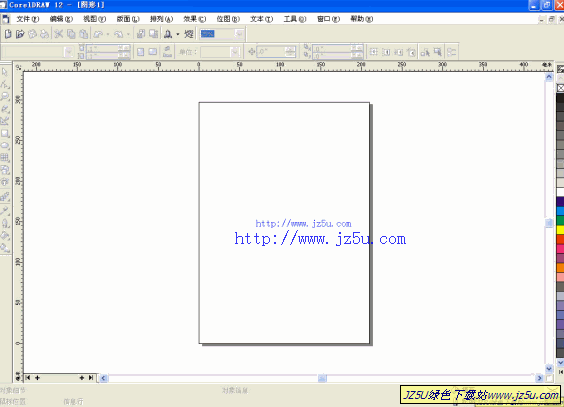This screenshot has height=407, width=564.
Task: Set page orientation to portrait
Action: coord(141,52)
